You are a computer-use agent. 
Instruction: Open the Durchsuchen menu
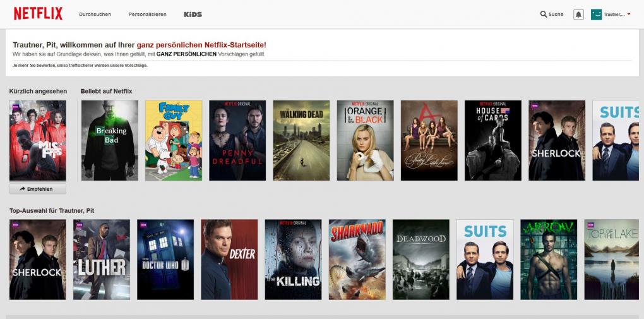coord(95,14)
